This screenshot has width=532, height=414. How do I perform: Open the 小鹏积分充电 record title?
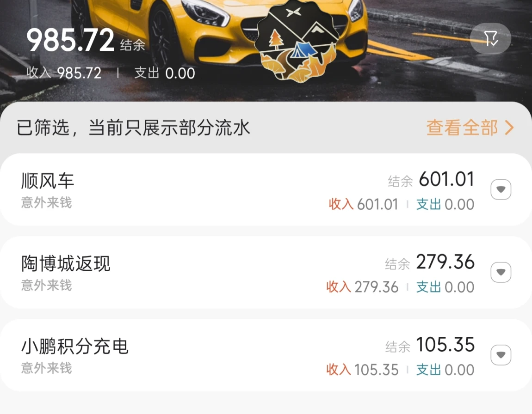click(x=74, y=346)
